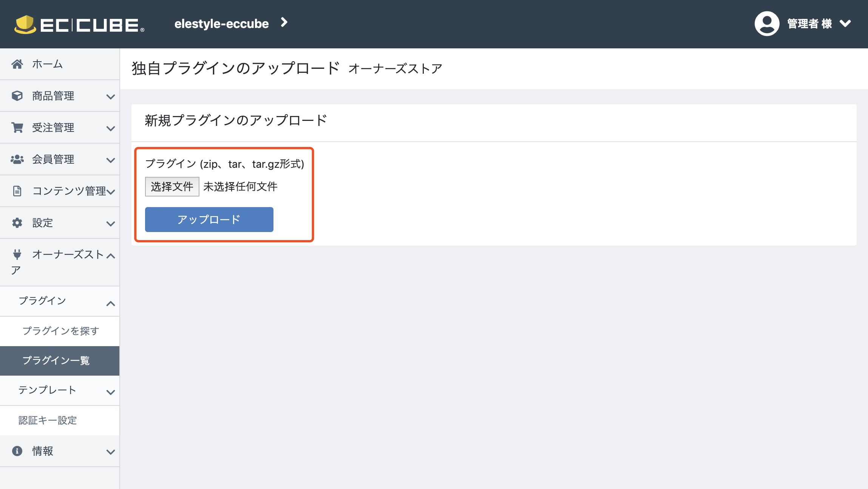The height and width of the screenshot is (489, 868).
Task: Select プラグイン一覧 menu item
Action: click(x=56, y=361)
